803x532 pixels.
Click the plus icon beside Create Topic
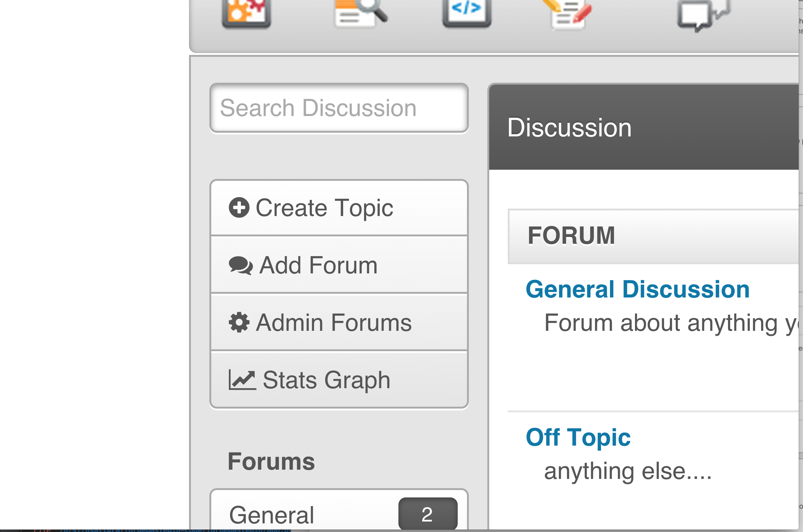coord(239,207)
